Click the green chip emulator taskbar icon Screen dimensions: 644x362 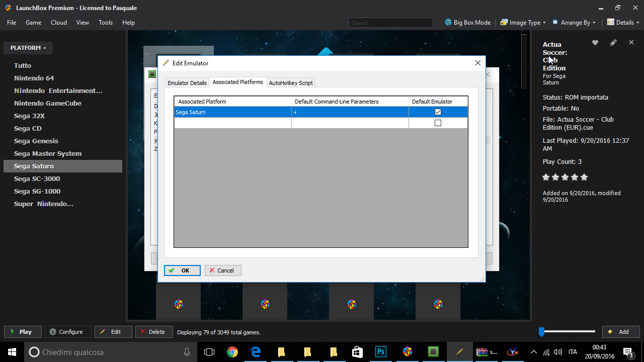tap(433, 352)
